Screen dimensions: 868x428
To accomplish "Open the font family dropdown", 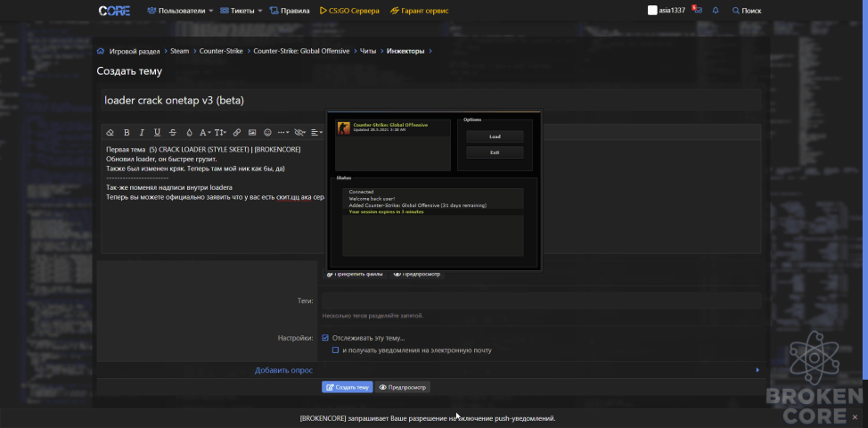I will click(x=205, y=132).
